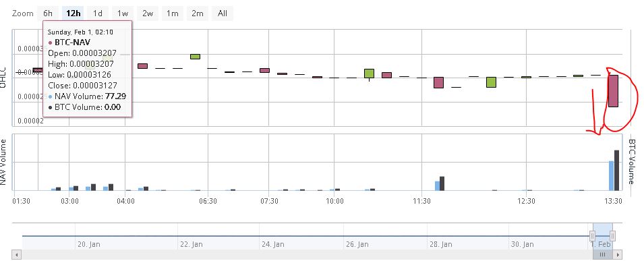644x261 pixels.
Task: Choose the 2w zoom option
Action: (148, 13)
